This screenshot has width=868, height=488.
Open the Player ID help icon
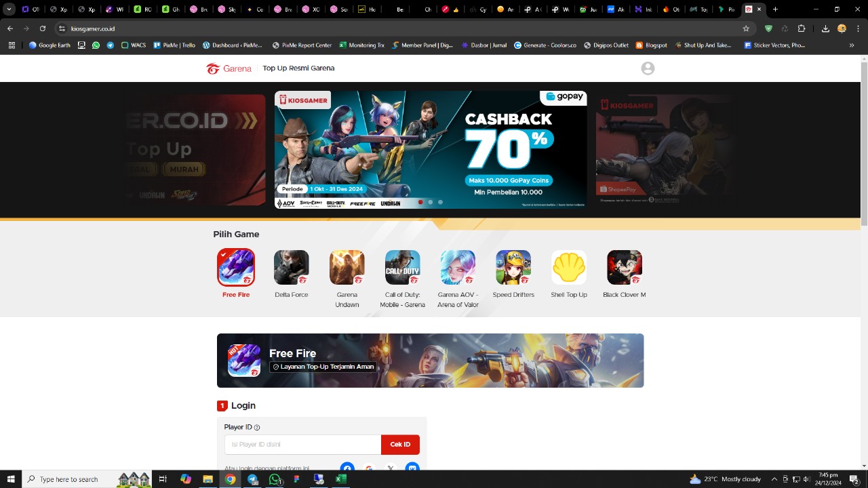257,428
